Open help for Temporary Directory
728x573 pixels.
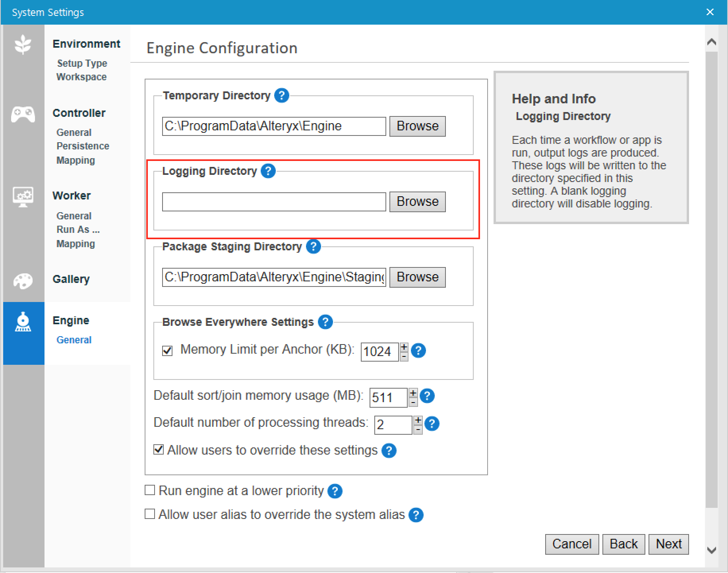click(x=282, y=95)
